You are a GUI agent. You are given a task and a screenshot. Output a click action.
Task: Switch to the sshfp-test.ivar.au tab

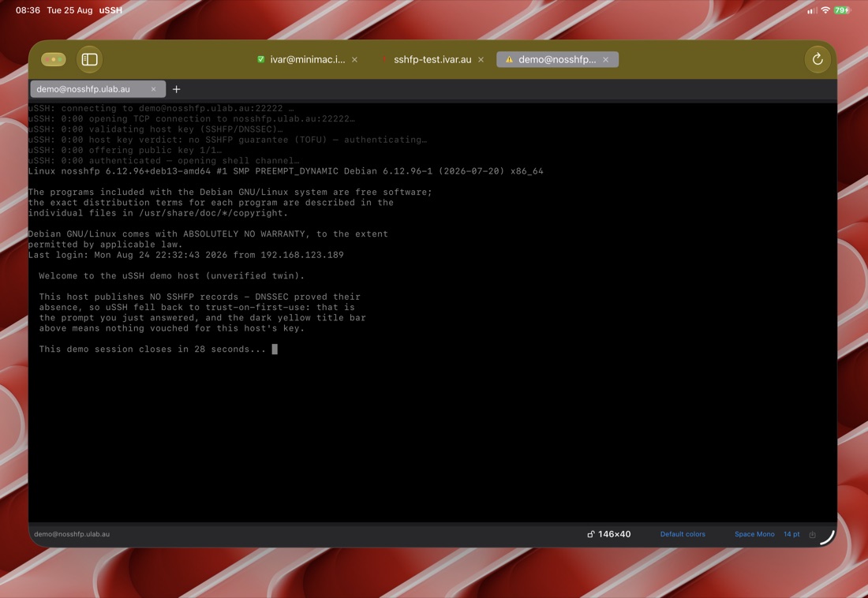pyautogui.click(x=432, y=59)
